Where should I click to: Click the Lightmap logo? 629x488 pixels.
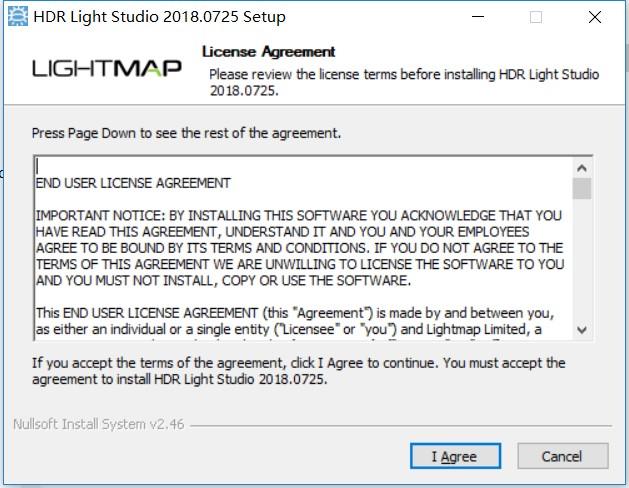point(107,68)
